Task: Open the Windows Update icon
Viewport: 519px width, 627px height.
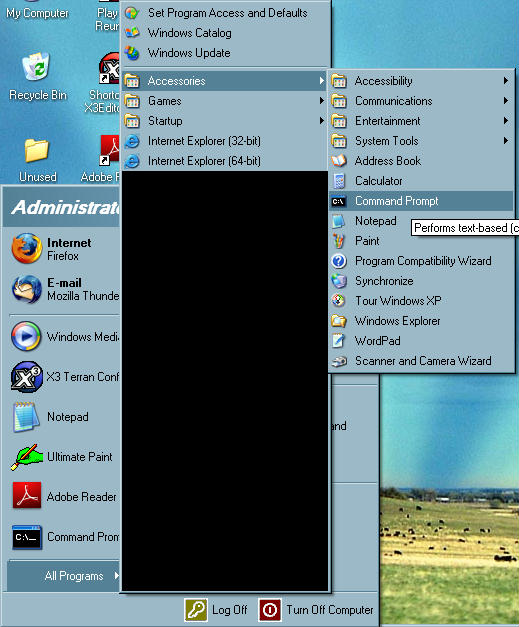Action: point(132,53)
